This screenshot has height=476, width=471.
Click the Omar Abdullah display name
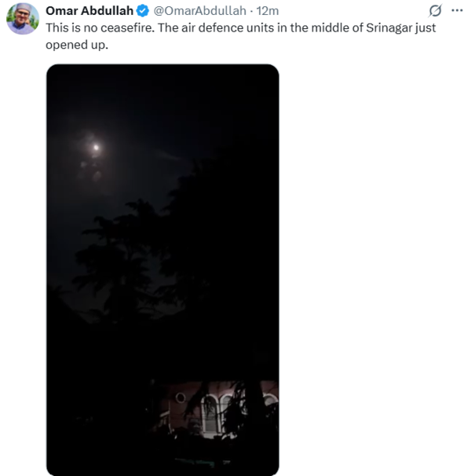point(89,11)
